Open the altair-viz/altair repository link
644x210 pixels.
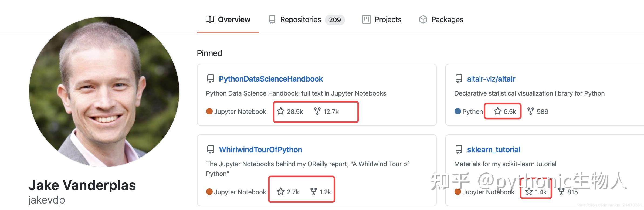coord(491,79)
